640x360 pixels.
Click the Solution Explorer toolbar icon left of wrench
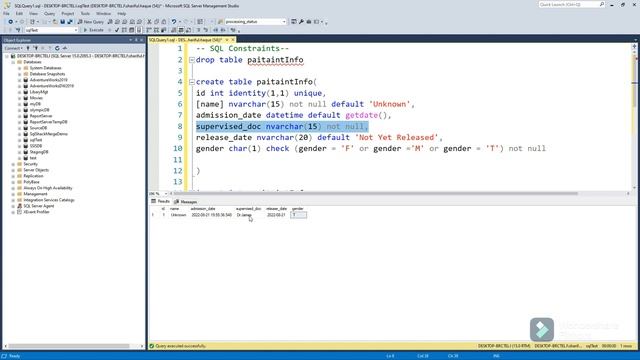click(x=294, y=22)
